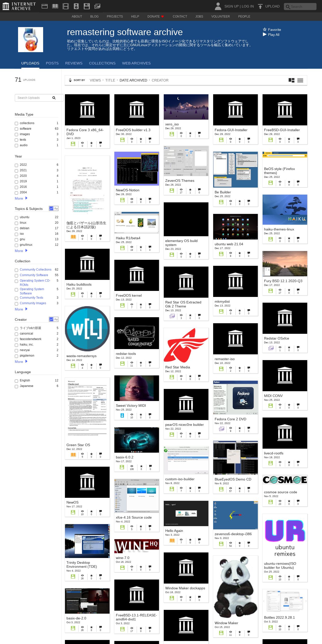This screenshot has height=644, width=322.
Task: Expand More under Year filters
Action: 21,198
